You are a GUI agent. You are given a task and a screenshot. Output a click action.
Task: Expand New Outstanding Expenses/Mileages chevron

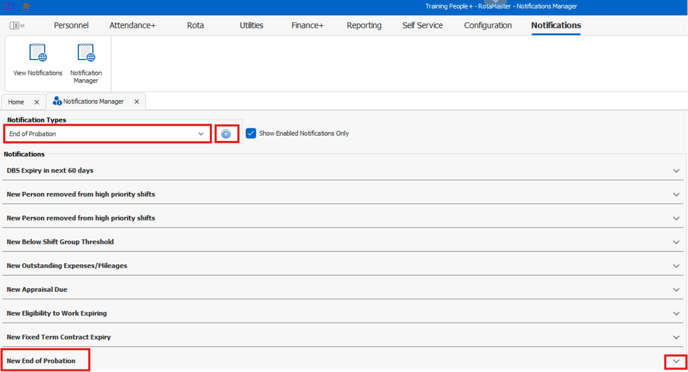click(676, 266)
